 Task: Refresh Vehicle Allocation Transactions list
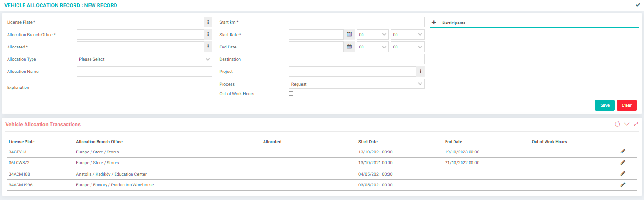pos(617,124)
